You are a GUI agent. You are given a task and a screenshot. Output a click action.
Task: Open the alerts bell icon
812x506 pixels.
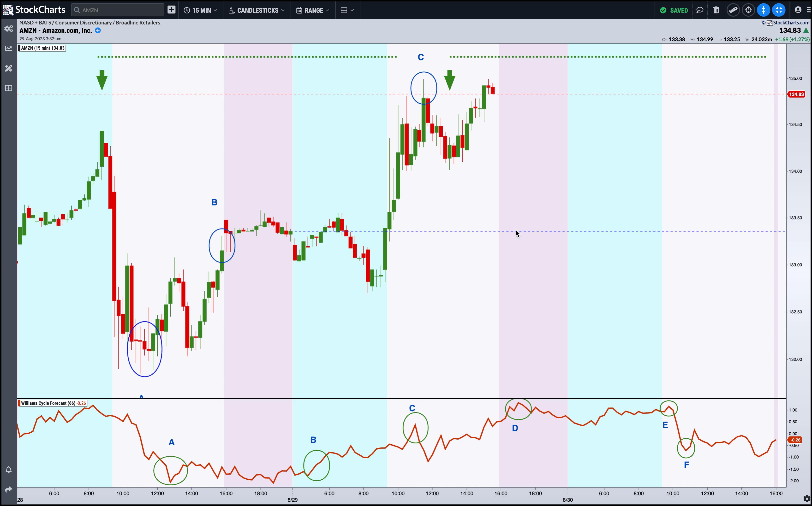point(9,470)
